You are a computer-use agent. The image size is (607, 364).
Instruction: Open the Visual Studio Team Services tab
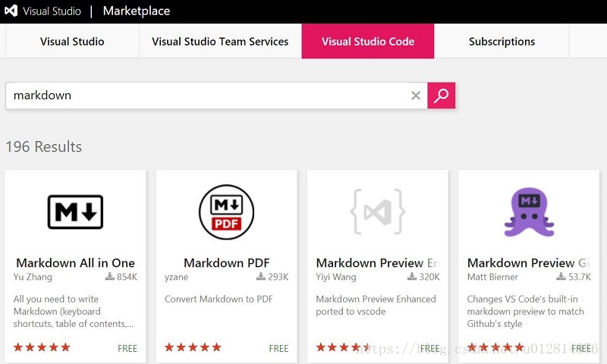220,42
